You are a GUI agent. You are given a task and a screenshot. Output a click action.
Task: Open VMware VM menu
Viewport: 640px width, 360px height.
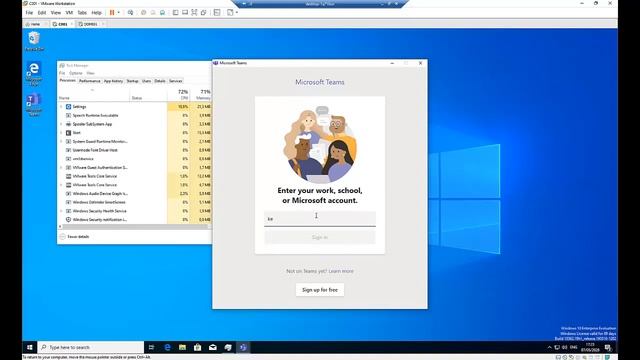tap(69, 13)
